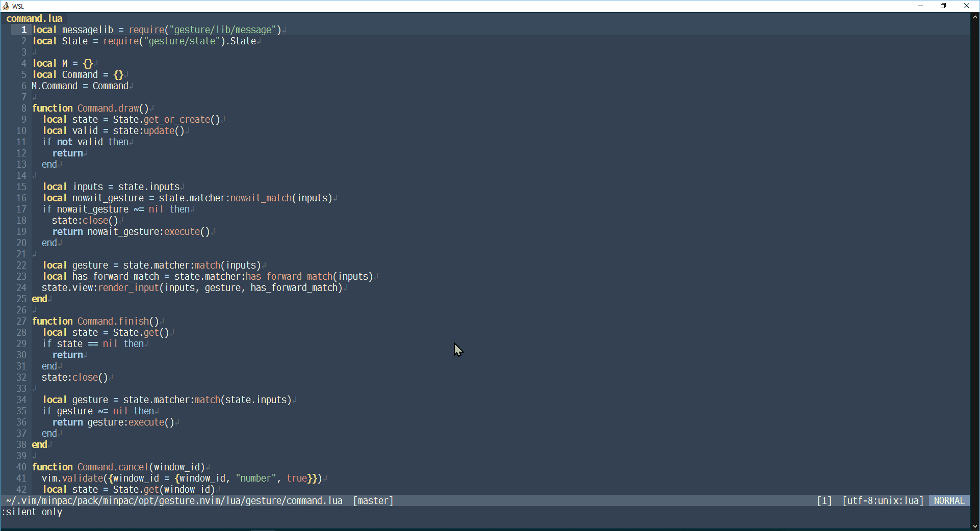The width and height of the screenshot is (980, 531).
Task: Click 'nowait_match' on line 16
Action: pos(261,198)
